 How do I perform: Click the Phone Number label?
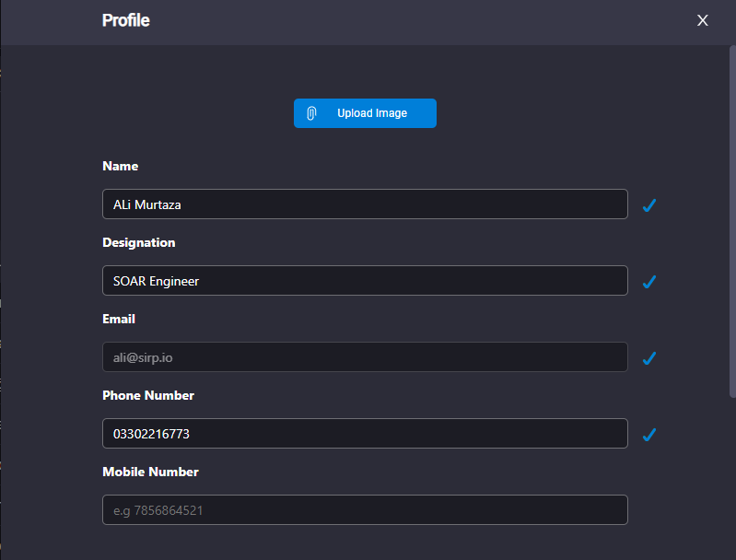148,396
